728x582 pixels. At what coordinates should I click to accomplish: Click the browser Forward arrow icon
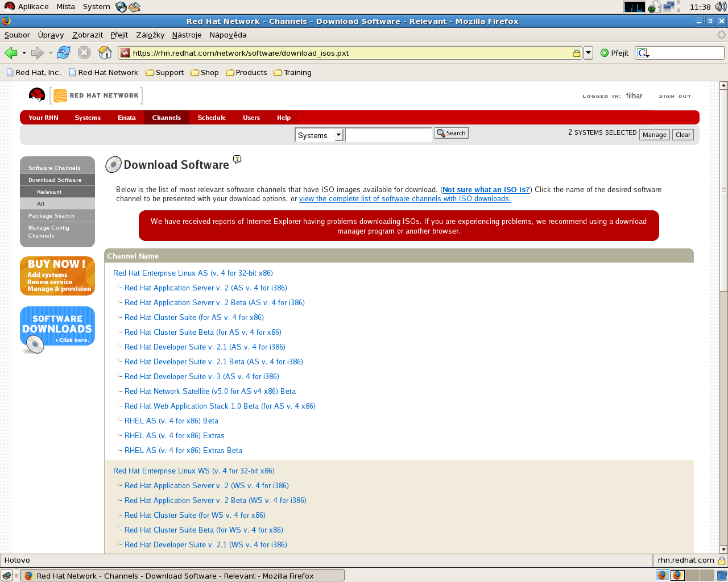[x=38, y=53]
